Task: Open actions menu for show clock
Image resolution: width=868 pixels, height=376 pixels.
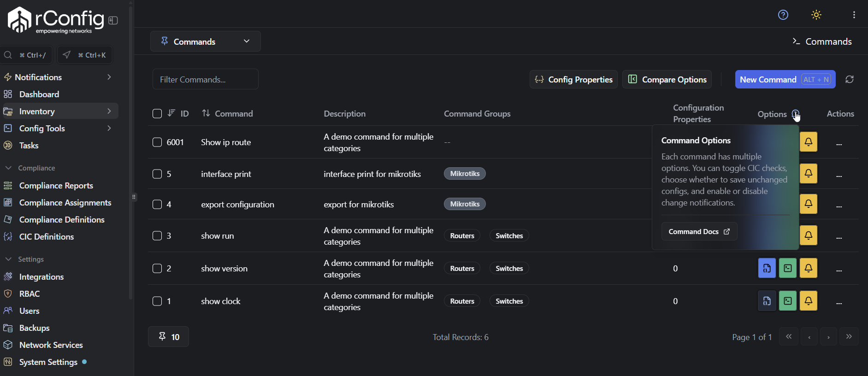Action: pyautogui.click(x=839, y=303)
